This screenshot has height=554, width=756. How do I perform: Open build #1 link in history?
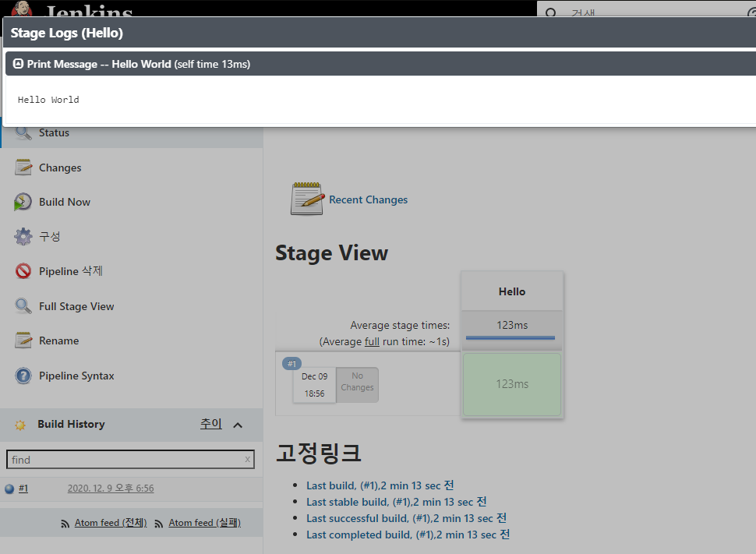point(23,489)
